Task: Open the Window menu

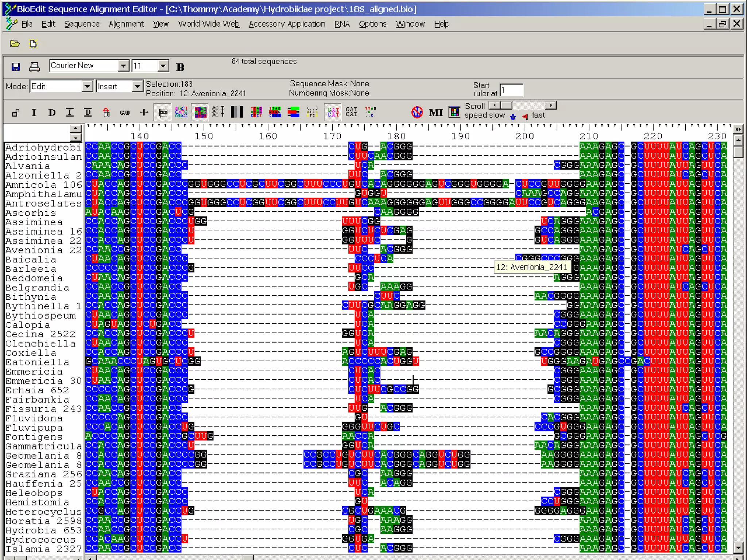Action: pos(410,24)
